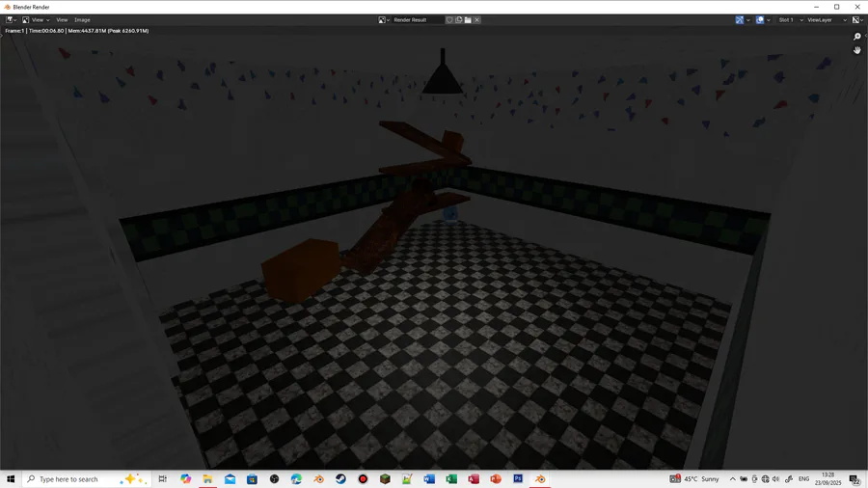This screenshot has height=488, width=868.
Task: Open Microsoft Edge from taskbar
Action: pyautogui.click(x=296, y=479)
